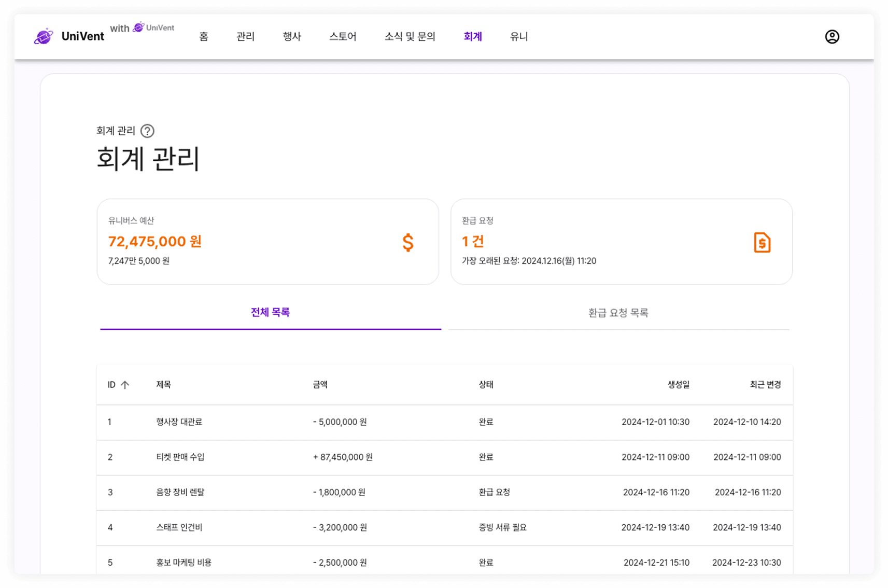Open the 유니 menu
The height and width of the screenshot is (588, 888).
tap(519, 36)
